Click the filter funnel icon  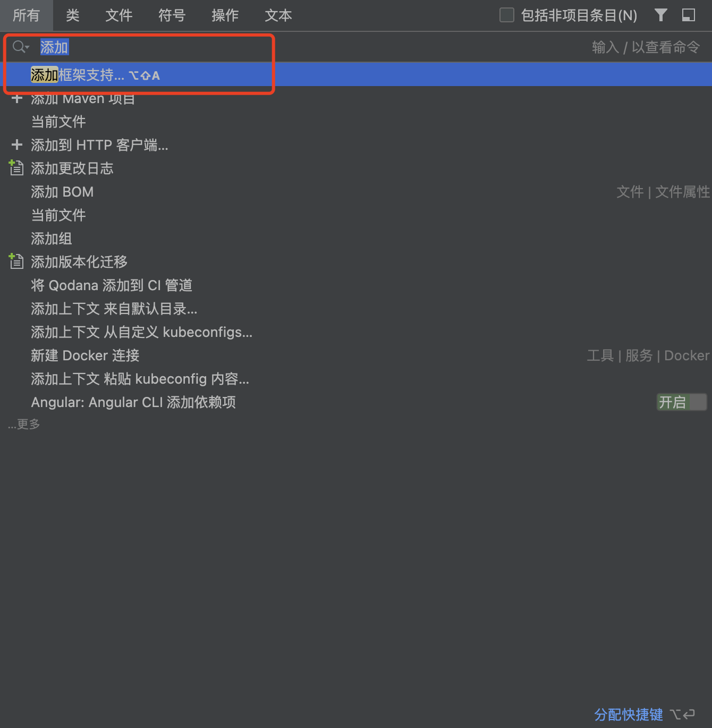[660, 15]
